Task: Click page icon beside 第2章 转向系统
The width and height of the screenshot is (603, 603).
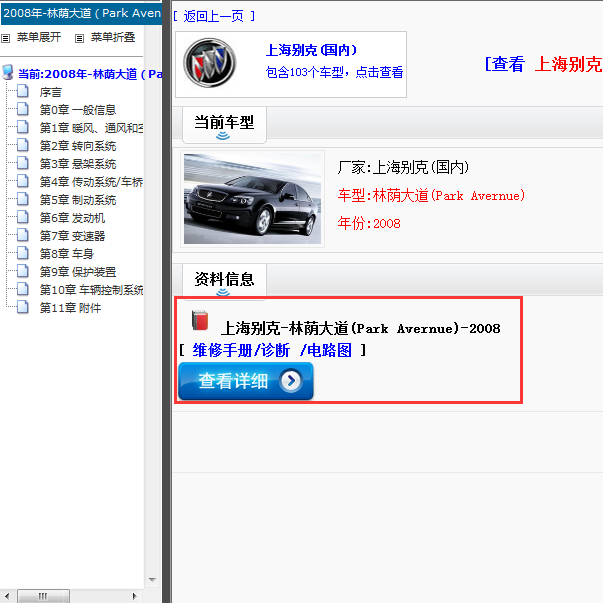Action: [23, 145]
